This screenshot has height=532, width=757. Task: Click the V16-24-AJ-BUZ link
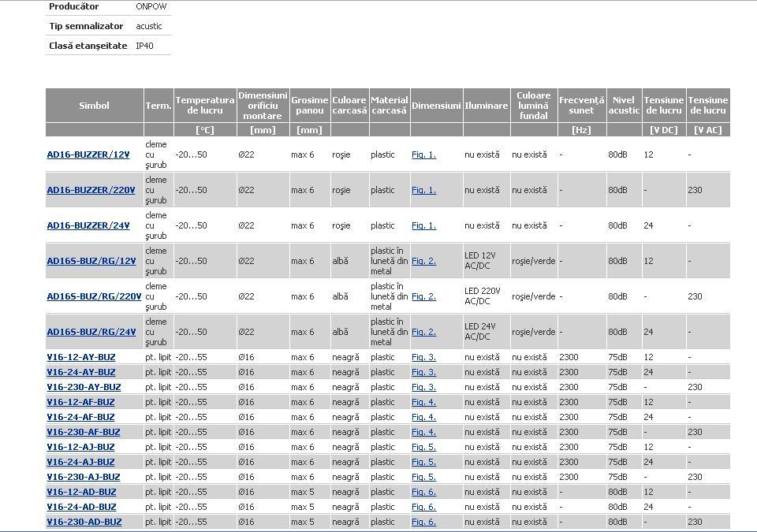click(80, 462)
